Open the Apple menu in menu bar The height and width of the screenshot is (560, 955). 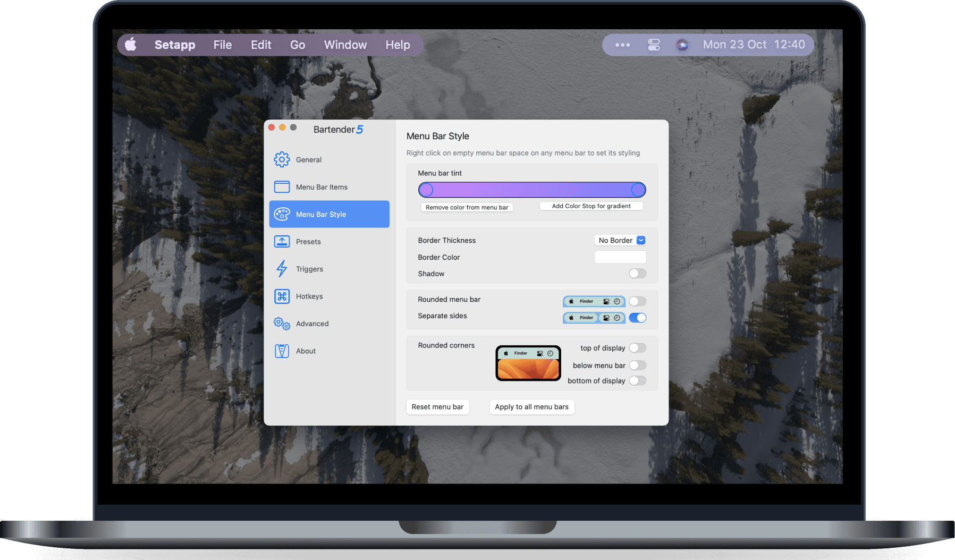(x=131, y=45)
